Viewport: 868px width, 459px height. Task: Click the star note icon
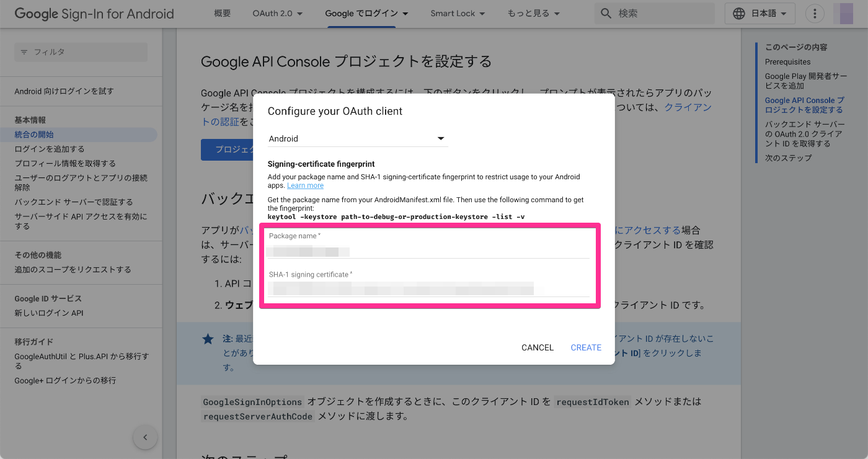(x=208, y=339)
